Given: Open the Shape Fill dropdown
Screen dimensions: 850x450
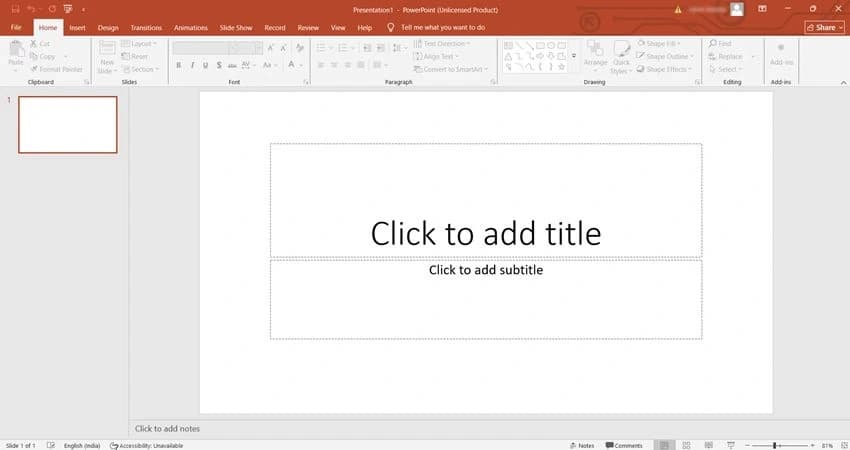Looking at the screenshot, I should pos(659,43).
